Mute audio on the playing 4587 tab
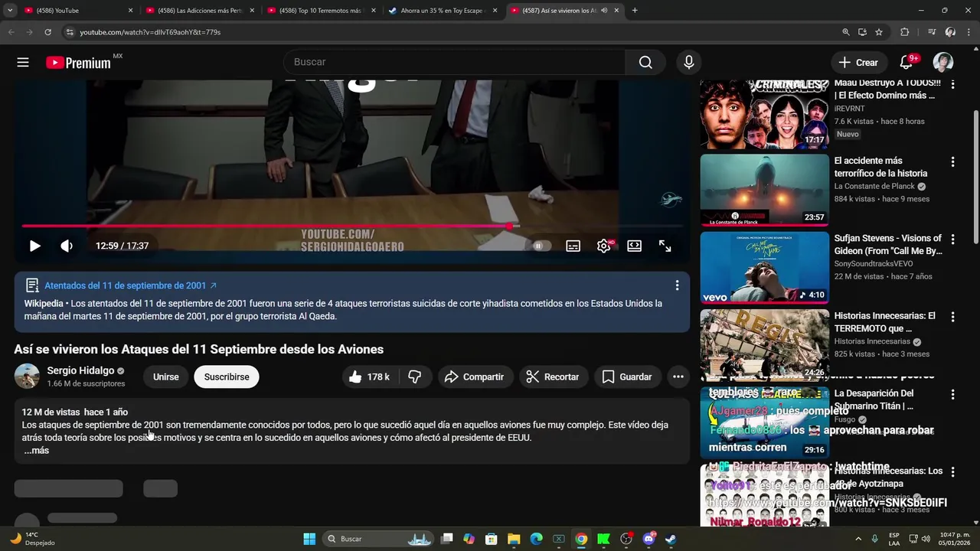The height and width of the screenshot is (551, 980). pyautogui.click(x=605, y=11)
